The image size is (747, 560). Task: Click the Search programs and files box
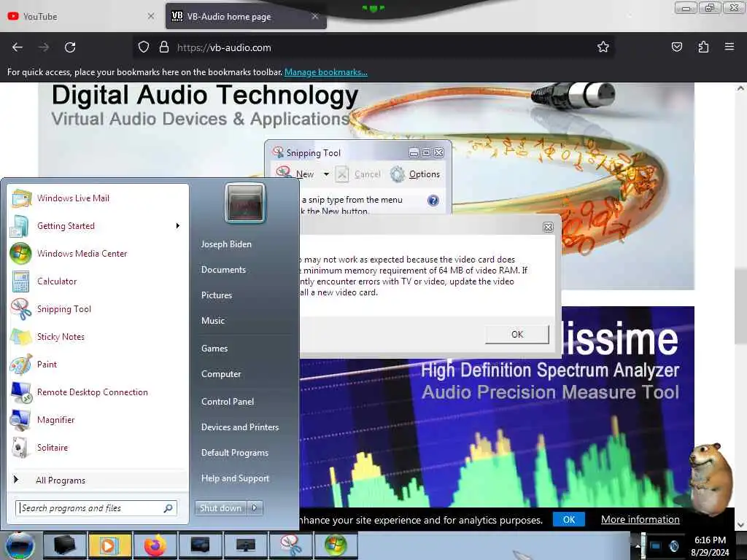(x=96, y=508)
